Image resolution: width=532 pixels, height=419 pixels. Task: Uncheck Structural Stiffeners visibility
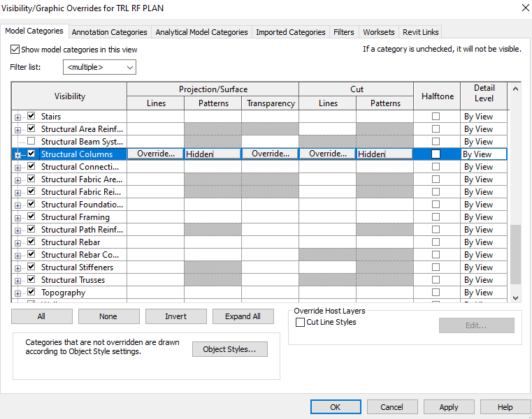click(31, 267)
